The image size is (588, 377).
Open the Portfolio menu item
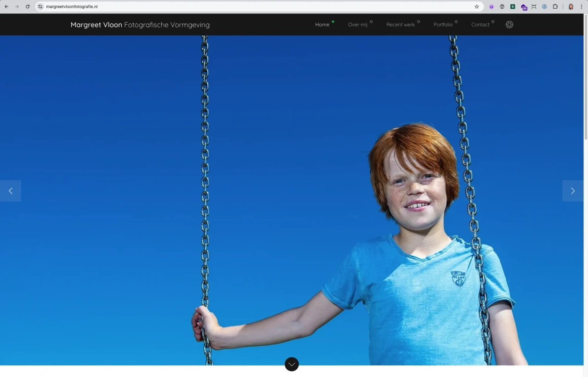pos(443,25)
